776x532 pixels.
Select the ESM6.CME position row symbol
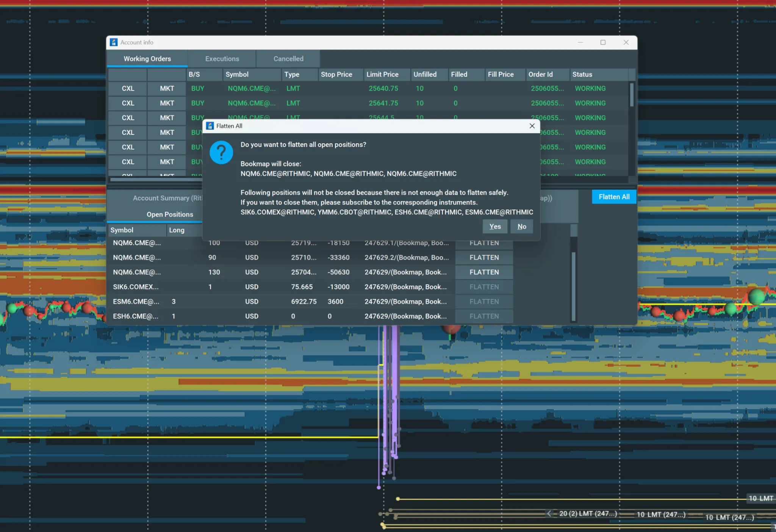point(136,302)
